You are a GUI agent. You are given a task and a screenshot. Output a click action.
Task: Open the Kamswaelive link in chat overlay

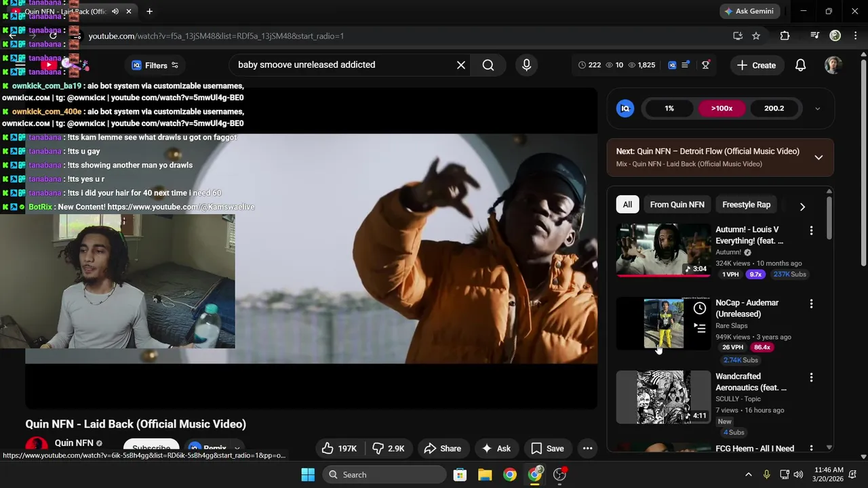(x=180, y=207)
